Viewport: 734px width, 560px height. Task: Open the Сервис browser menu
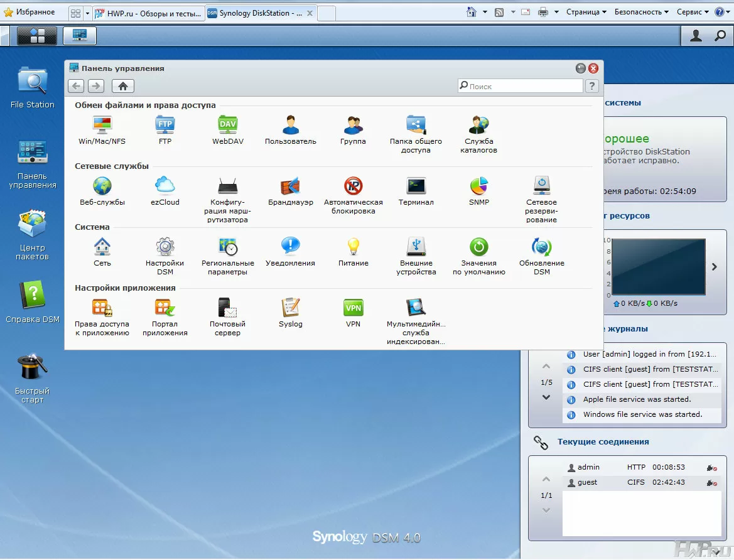point(693,12)
